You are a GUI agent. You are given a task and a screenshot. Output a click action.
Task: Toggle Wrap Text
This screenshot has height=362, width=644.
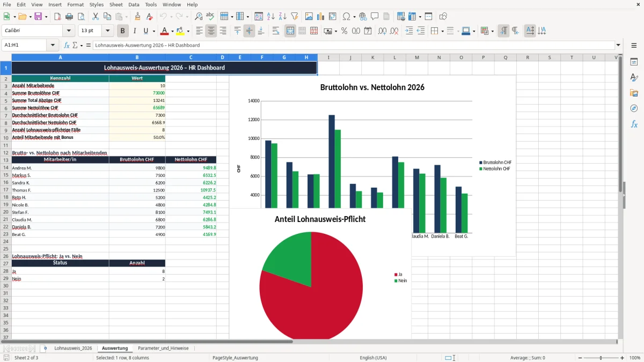(276, 31)
